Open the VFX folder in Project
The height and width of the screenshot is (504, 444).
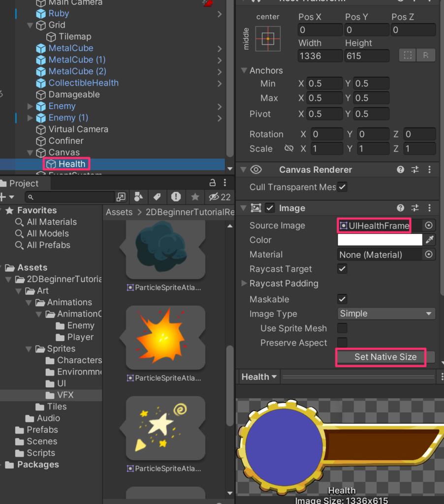coord(65,395)
